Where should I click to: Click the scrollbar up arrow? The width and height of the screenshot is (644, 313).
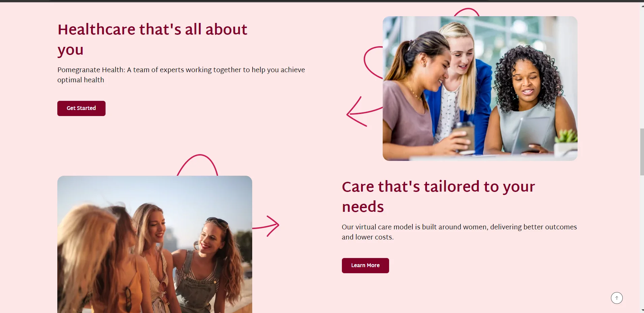click(642, 6)
